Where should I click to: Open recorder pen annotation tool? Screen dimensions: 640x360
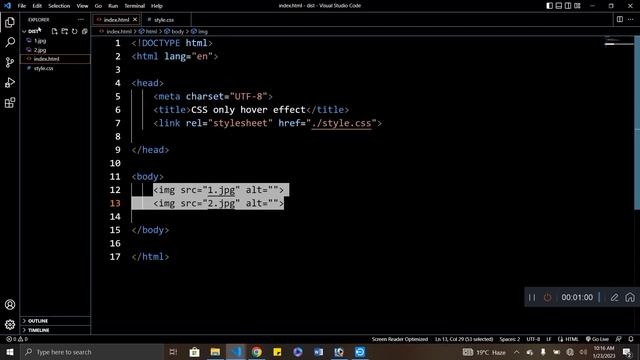pos(614,298)
